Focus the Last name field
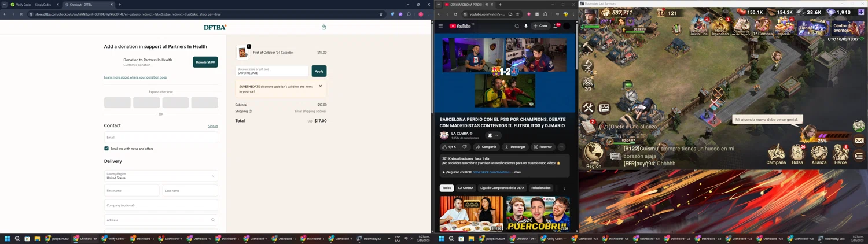The height and width of the screenshot is (244, 868). point(190,190)
